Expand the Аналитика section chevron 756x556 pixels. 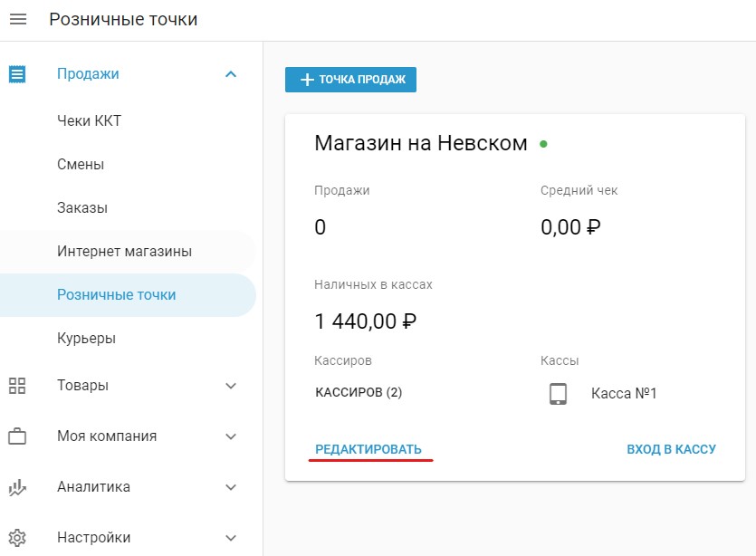[x=231, y=487]
